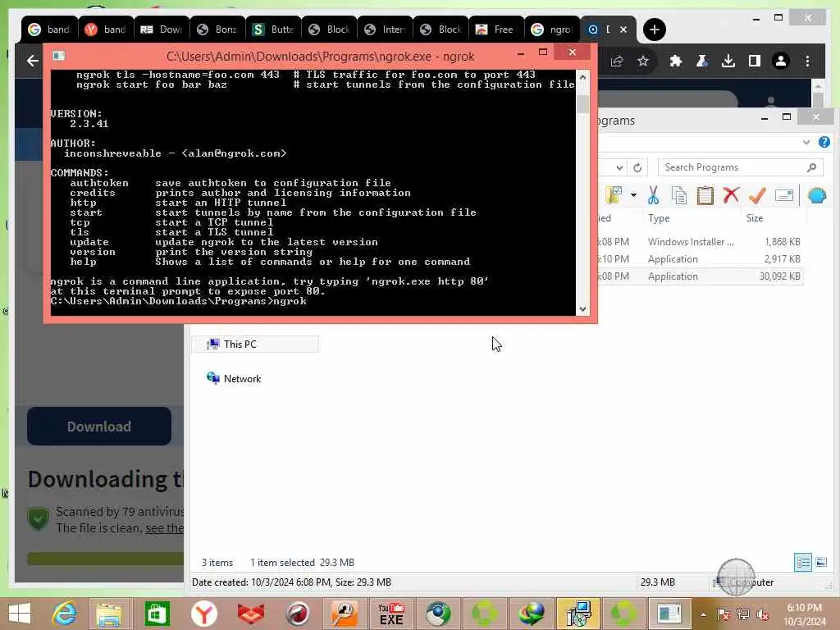Open the Chrome profile avatar

[x=781, y=61]
